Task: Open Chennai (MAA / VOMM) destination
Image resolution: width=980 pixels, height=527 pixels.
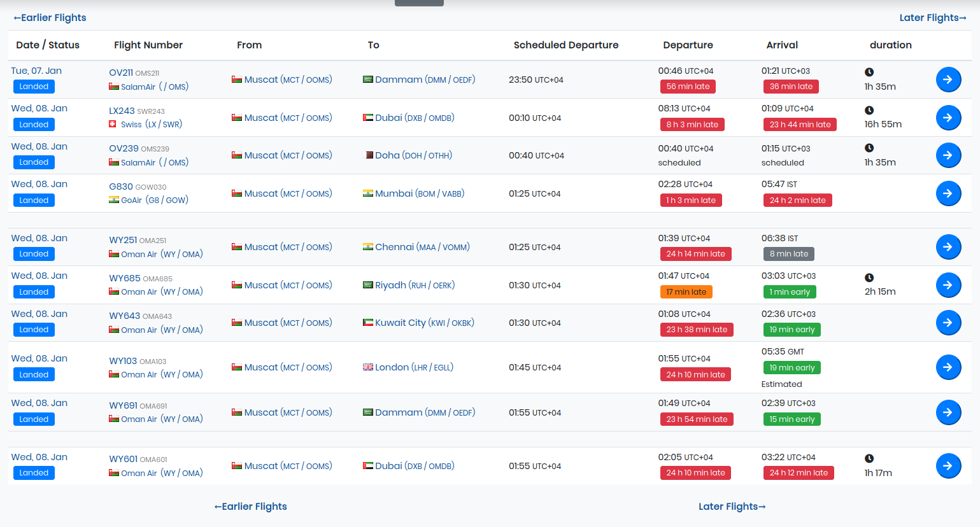Action: pyautogui.click(x=422, y=247)
